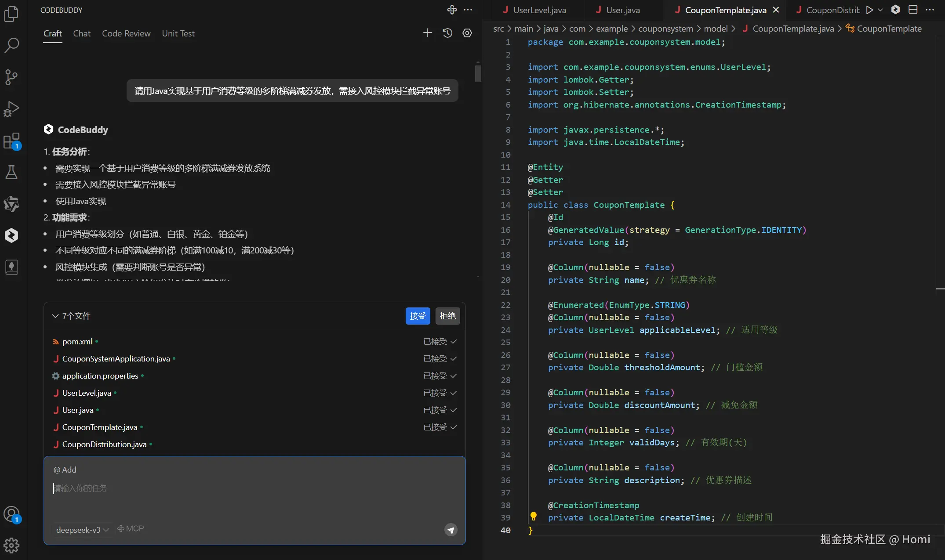Click the blue 接受 accept button

418,316
